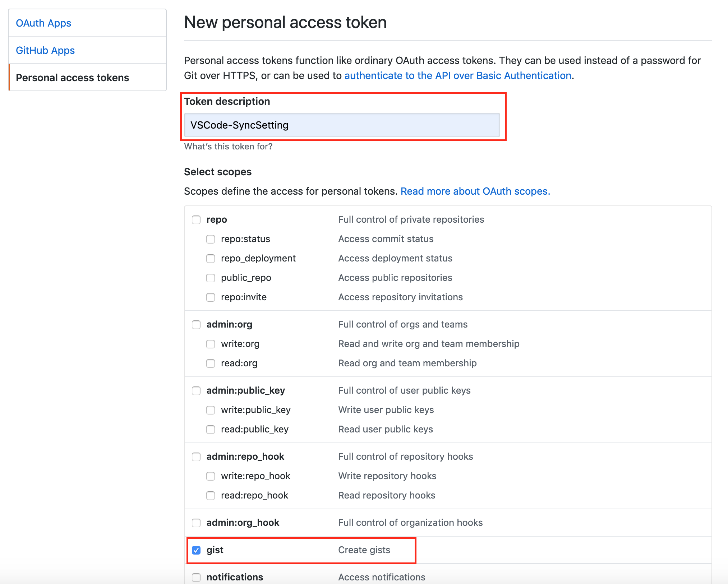
Task: Open the OAuth Apps section
Action: click(43, 23)
